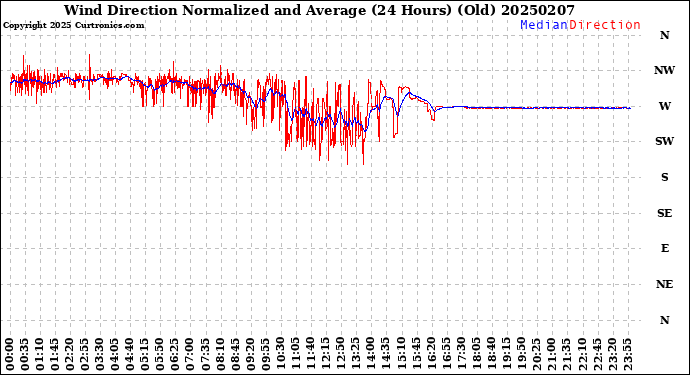Click the 00:00 time axis label
The width and height of the screenshot is (690, 375).
pyautogui.click(x=10, y=355)
